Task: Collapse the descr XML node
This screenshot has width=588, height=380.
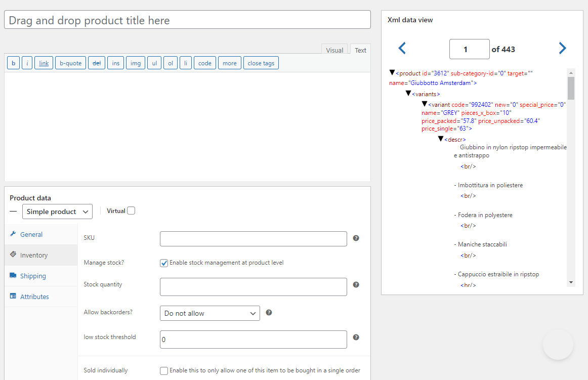Action: (x=441, y=139)
